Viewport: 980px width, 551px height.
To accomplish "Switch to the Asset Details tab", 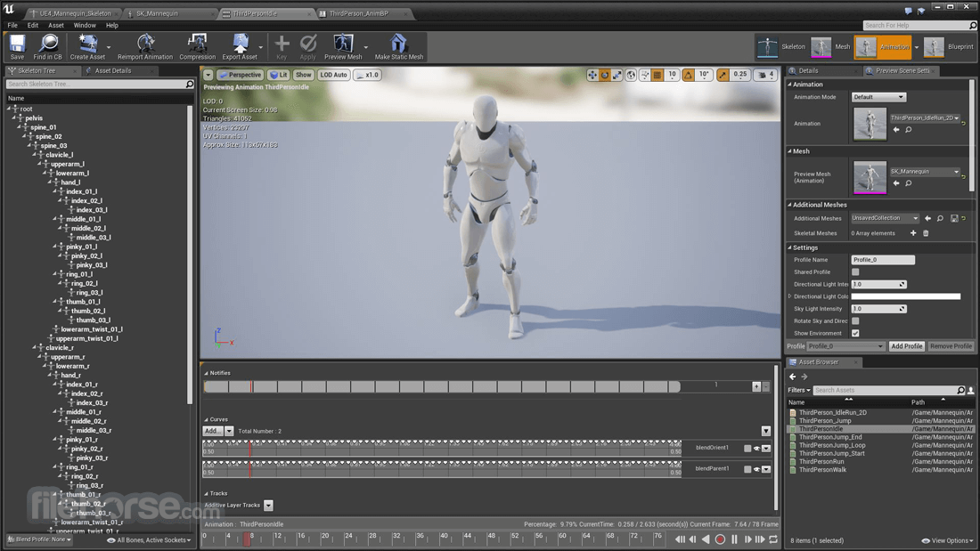I will [x=112, y=70].
